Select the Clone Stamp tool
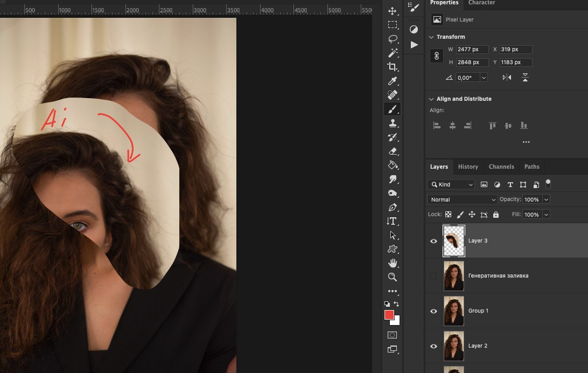 (393, 123)
